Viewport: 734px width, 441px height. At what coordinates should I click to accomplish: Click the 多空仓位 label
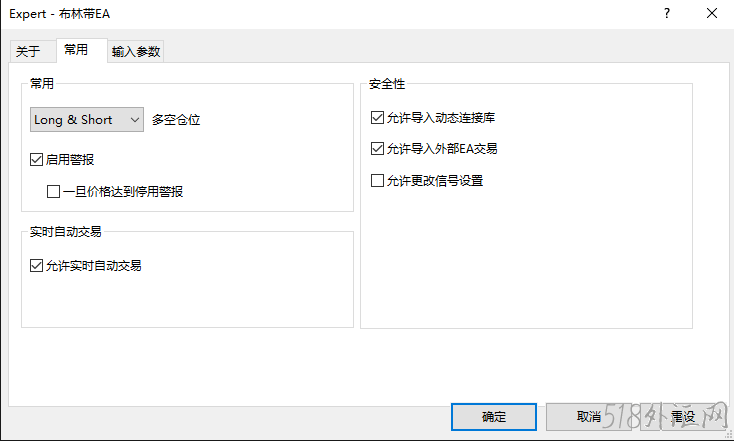tap(176, 120)
